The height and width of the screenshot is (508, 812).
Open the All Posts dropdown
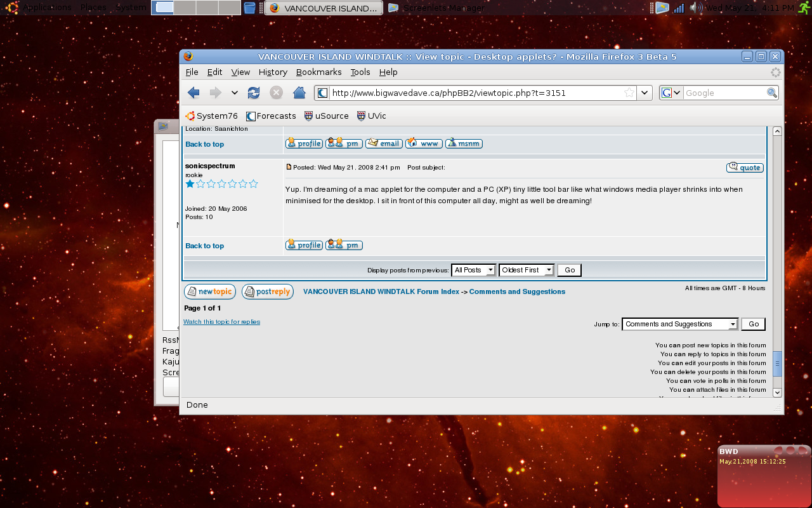(473, 270)
